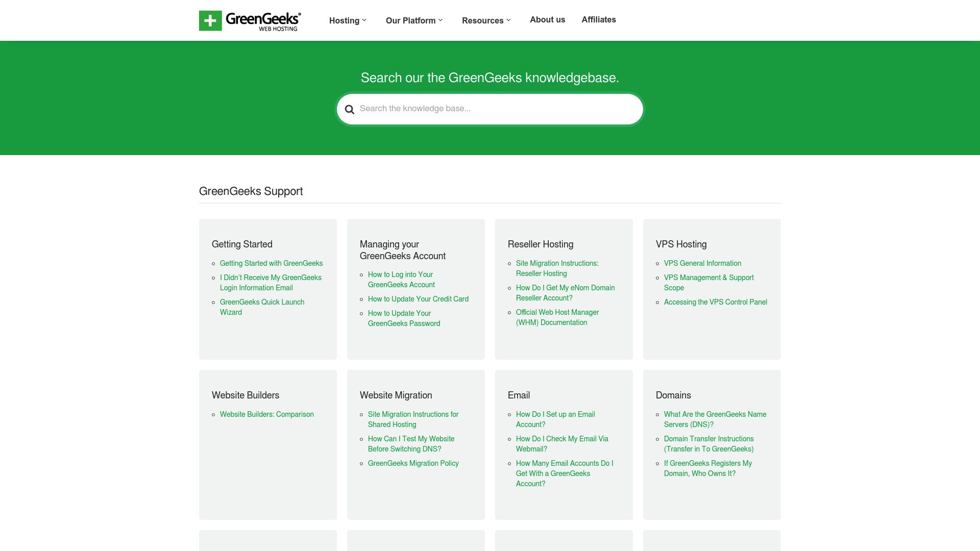Click inside the knowledge base search field
Screen dimensions: 980x551
pyautogui.click(x=489, y=109)
